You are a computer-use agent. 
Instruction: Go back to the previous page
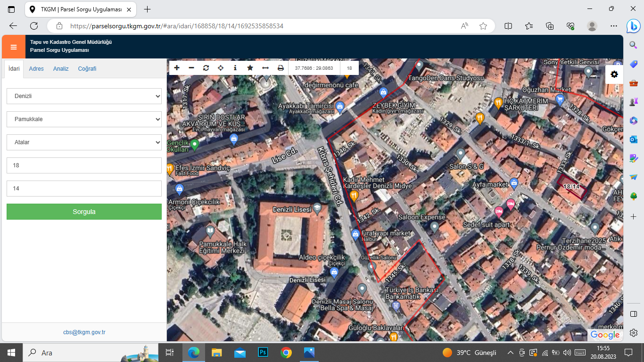[13, 26]
